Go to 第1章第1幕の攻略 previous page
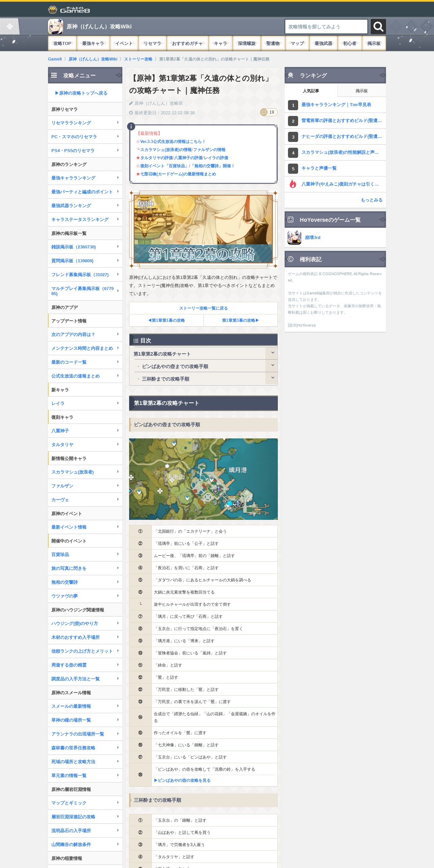 (x=166, y=320)
